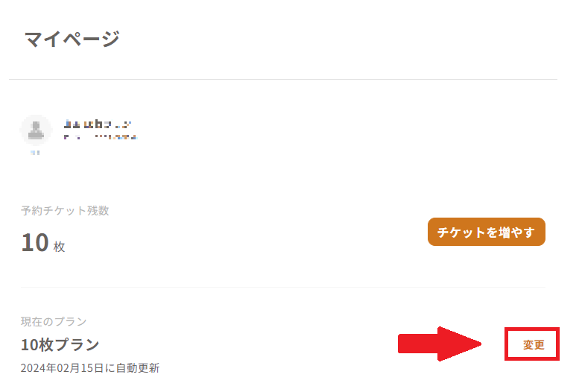This screenshot has height=392, width=582.
Task: Click the word チケット on the orange button
Action: pos(461,233)
